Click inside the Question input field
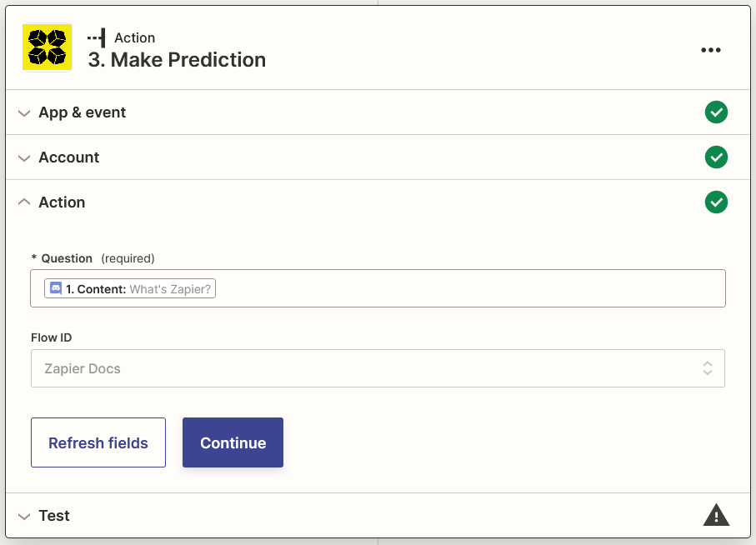 (467, 288)
